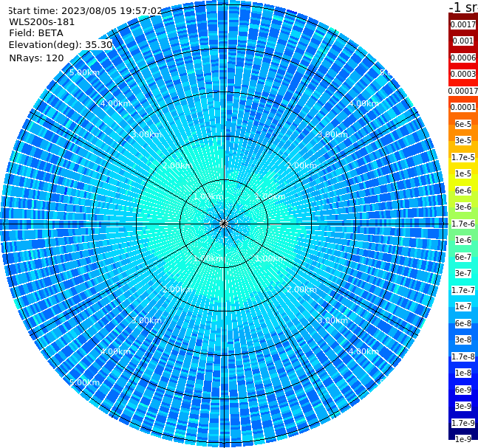The width and height of the screenshot is (478, 448).
Task: Click the 6e-8 colorbar label
Action: point(463,323)
